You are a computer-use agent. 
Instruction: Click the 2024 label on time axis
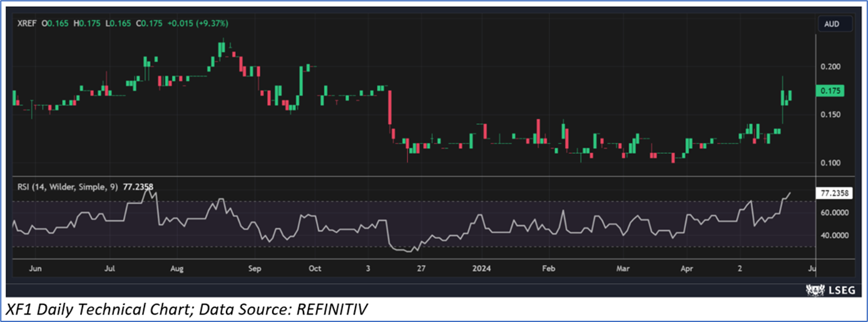(x=483, y=269)
